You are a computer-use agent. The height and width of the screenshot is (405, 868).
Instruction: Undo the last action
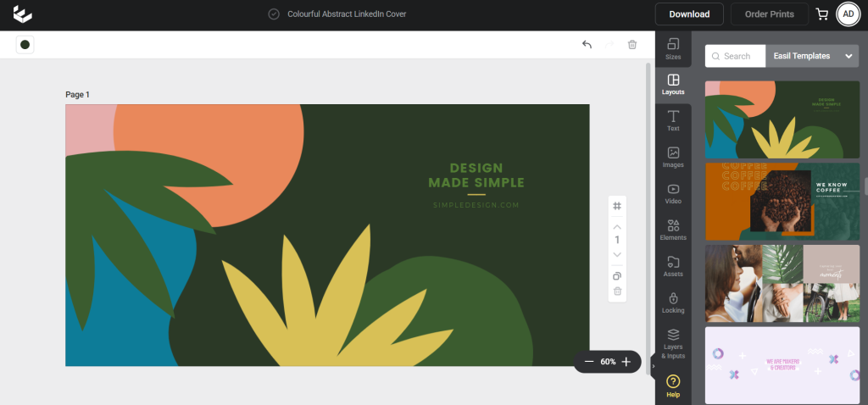pyautogui.click(x=587, y=45)
